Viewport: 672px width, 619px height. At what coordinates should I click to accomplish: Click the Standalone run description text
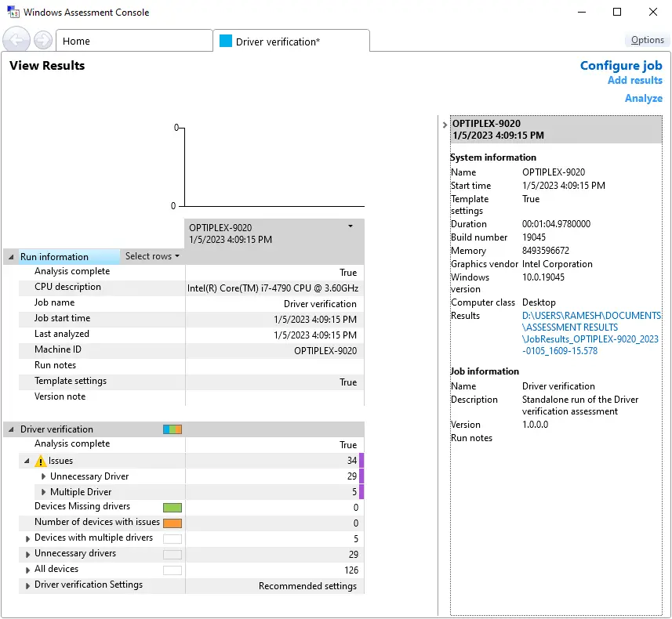click(x=579, y=405)
